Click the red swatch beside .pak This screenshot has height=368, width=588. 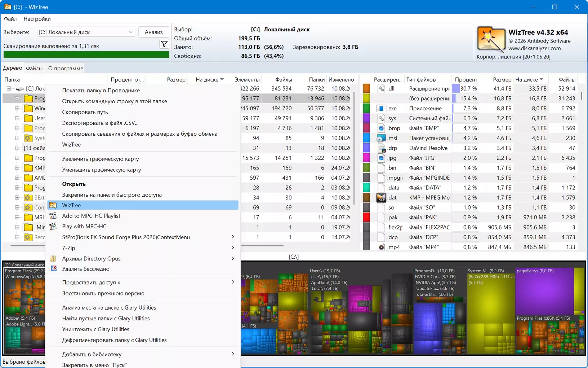pos(366,217)
